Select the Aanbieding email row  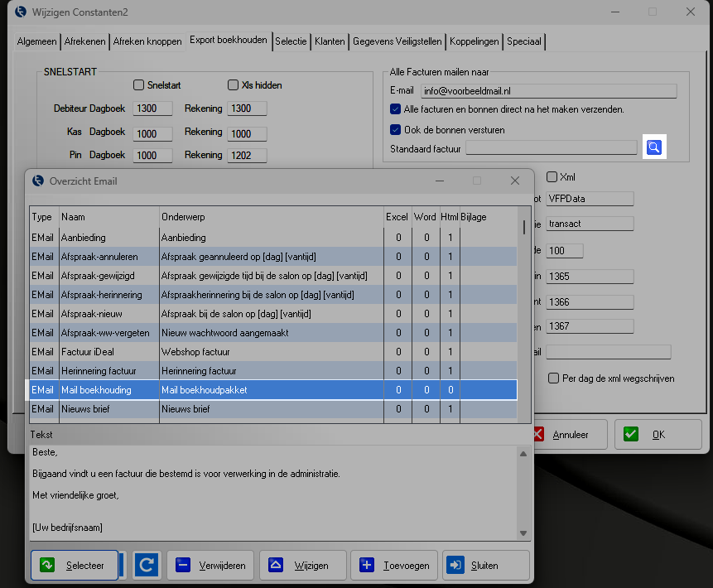[273, 238]
